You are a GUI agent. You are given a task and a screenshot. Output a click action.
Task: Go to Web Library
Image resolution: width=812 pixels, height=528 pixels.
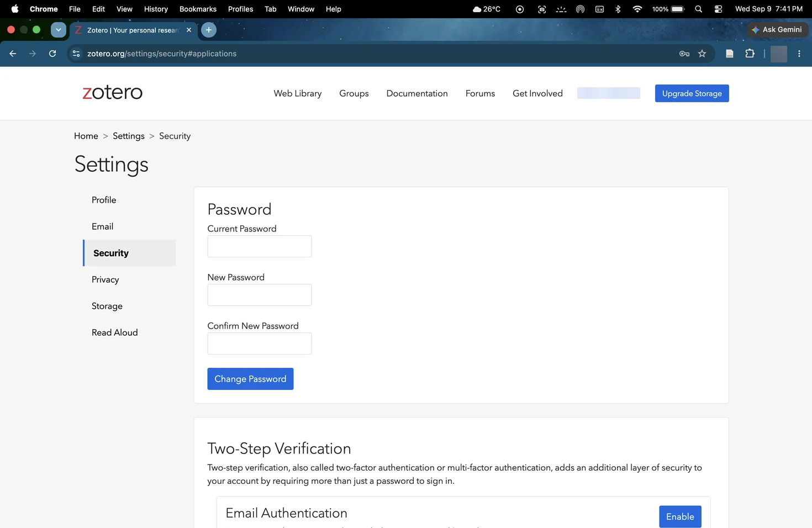298,93
